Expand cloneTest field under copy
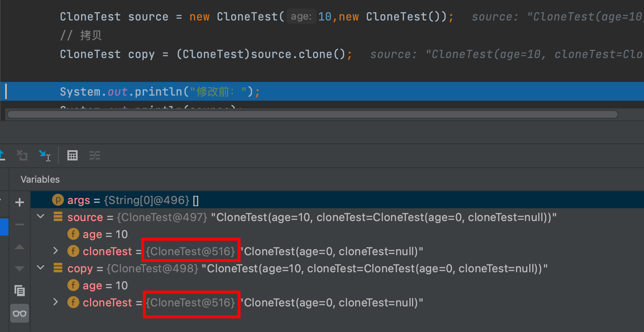Image resolution: width=644 pixels, height=332 pixels. click(x=55, y=302)
